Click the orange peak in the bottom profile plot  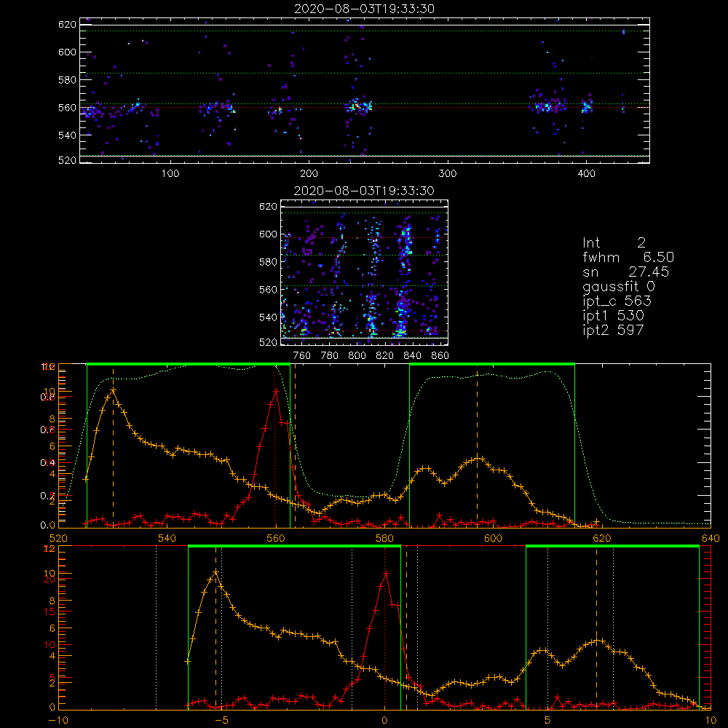[215, 572]
